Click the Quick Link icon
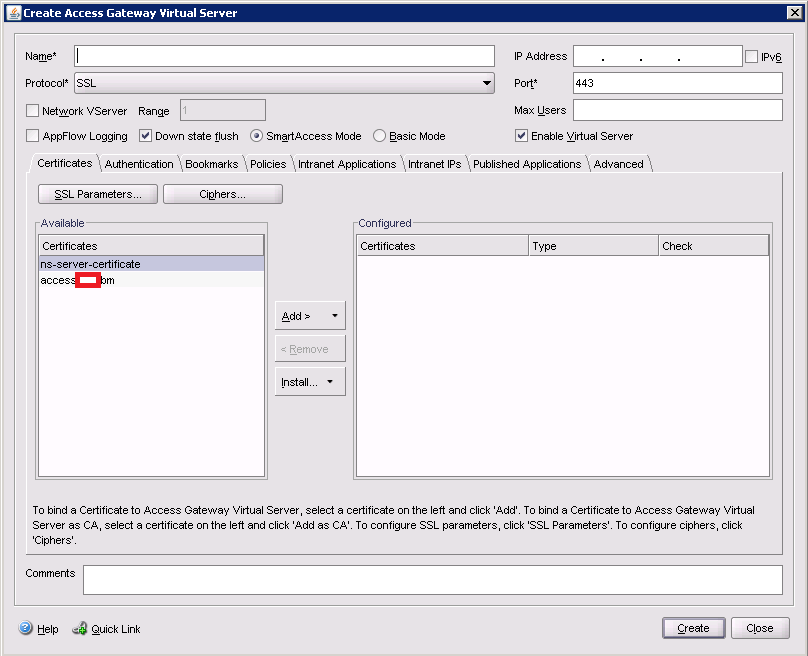808x656 pixels. coord(80,628)
